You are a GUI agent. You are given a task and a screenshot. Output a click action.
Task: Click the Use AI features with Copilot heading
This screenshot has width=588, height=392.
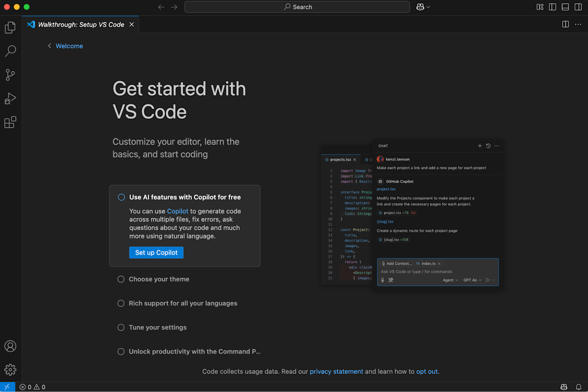pyautogui.click(x=185, y=197)
